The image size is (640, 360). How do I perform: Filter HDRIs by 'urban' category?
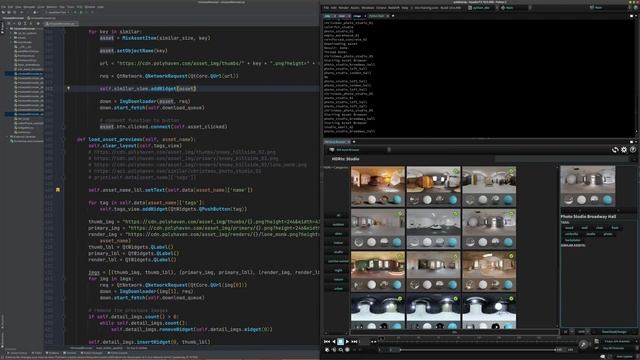coord(338,289)
